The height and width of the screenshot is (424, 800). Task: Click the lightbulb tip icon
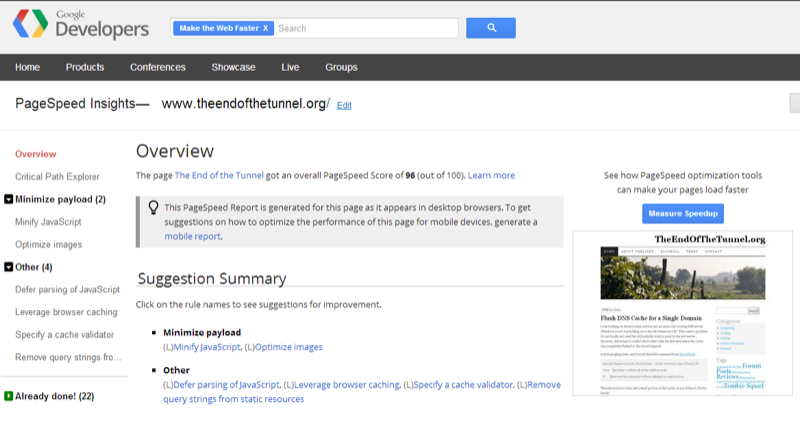point(153,207)
